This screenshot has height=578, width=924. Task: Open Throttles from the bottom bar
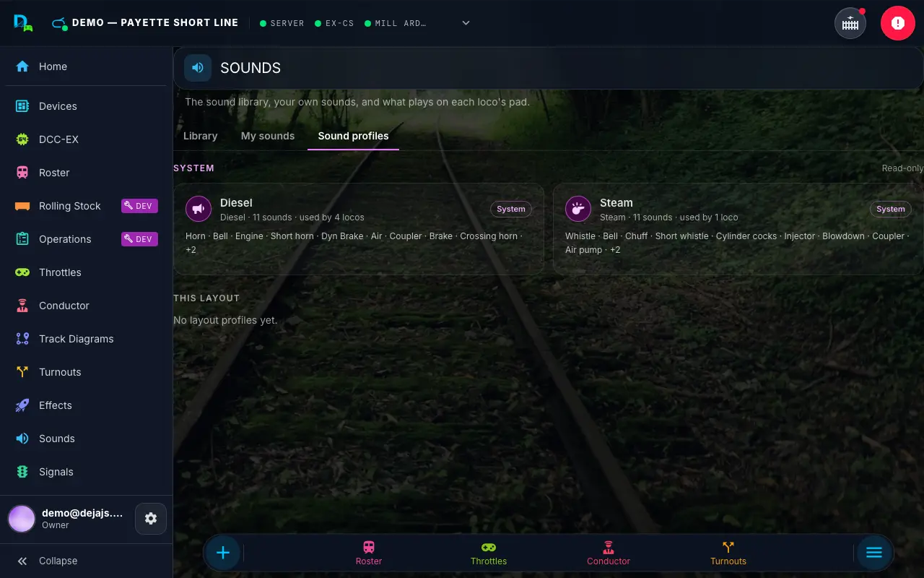click(489, 553)
